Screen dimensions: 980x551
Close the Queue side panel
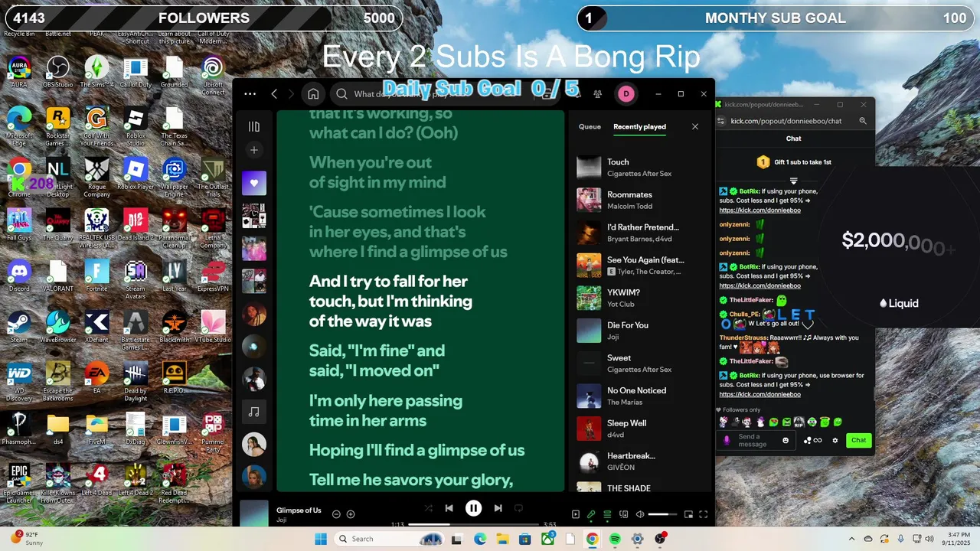point(695,127)
